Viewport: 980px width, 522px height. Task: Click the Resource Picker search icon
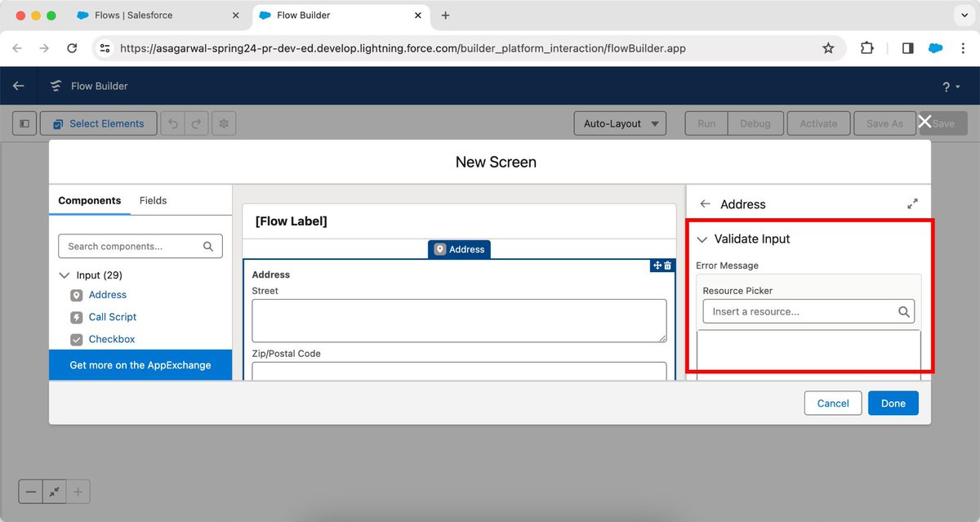coord(904,311)
